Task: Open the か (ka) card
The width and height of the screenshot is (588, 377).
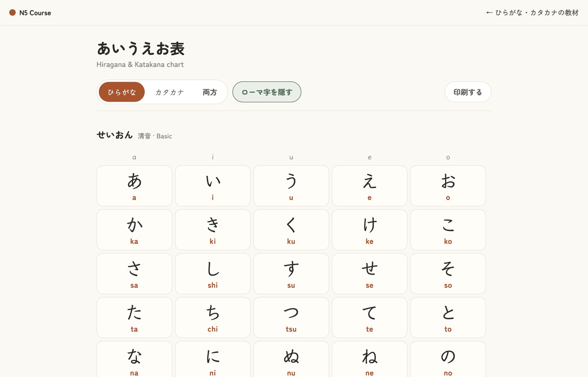Action: [x=134, y=230]
